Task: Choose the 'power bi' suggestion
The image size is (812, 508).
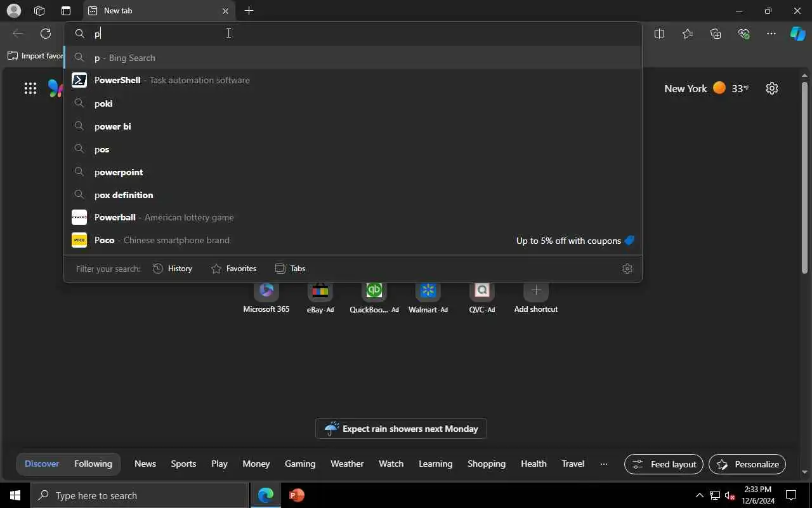Action: coord(353,126)
